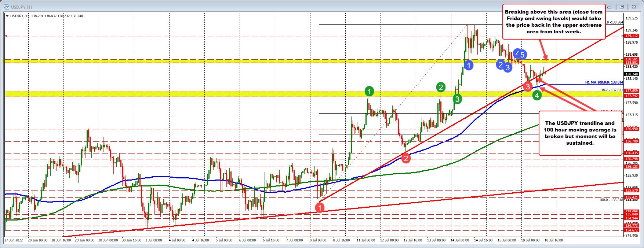Click the 11 Jul 08:00 time axis label
644x248 pixels.
click(x=366, y=240)
